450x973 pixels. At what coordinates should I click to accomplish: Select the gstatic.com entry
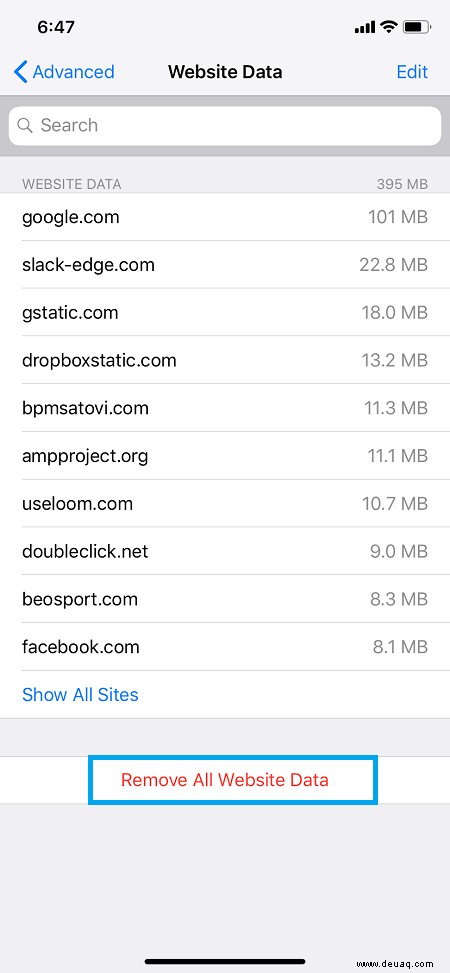225,313
